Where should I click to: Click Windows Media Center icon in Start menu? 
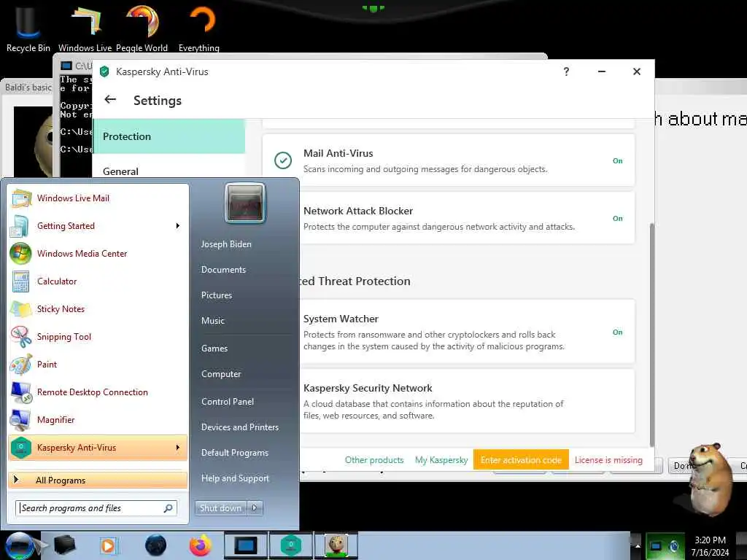20,253
